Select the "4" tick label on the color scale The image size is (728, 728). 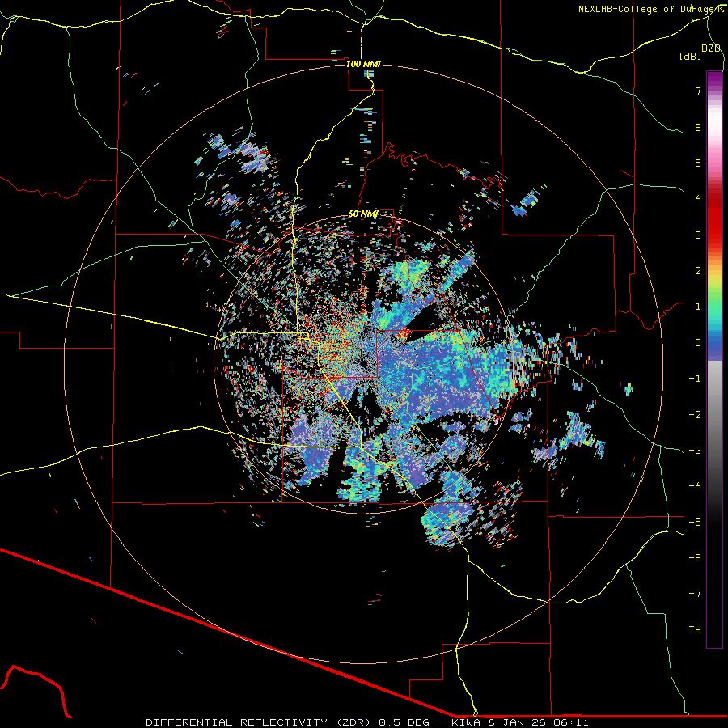(698, 199)
